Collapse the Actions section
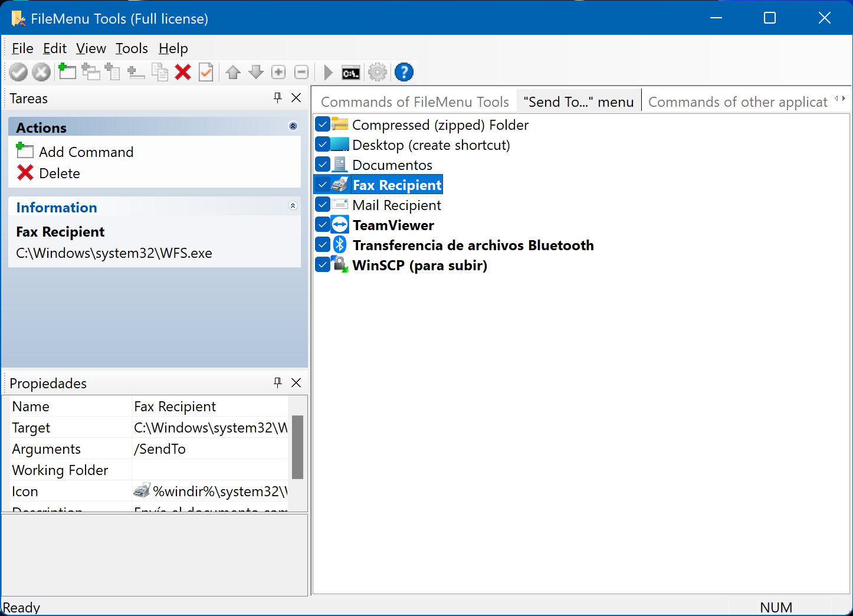This screenshot has width=853, height=616. click(293, 126)
